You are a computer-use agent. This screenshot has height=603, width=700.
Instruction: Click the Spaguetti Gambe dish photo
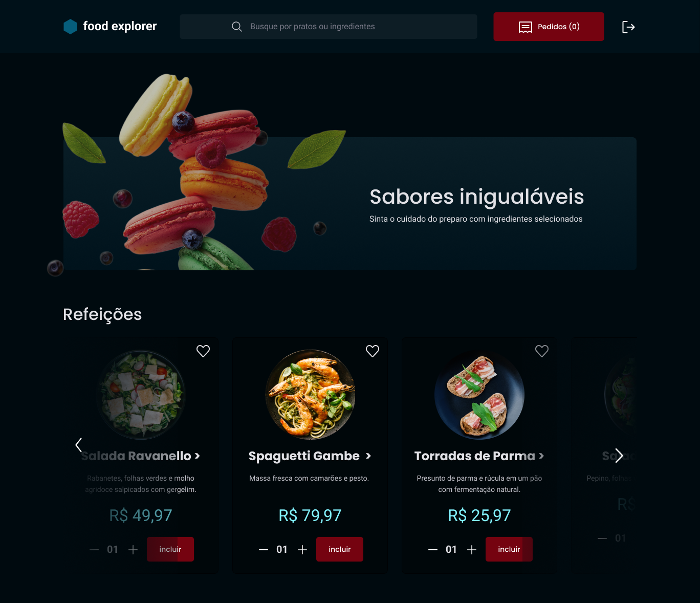(310, 395)
